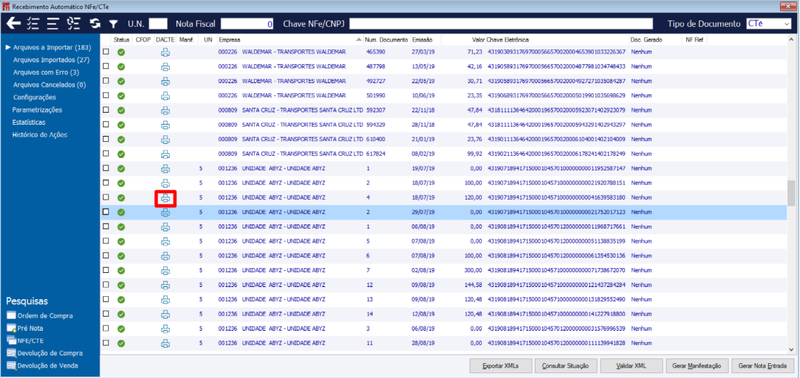800x378 pixels.
Task: Open Arquivos com Erro (3) in sidebar
Action: pos(46,72)
